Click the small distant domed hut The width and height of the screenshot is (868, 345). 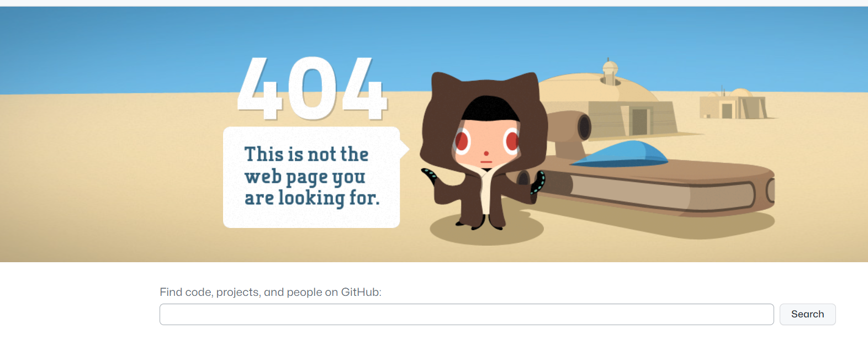pyautogui.click(x=733, y=104)
